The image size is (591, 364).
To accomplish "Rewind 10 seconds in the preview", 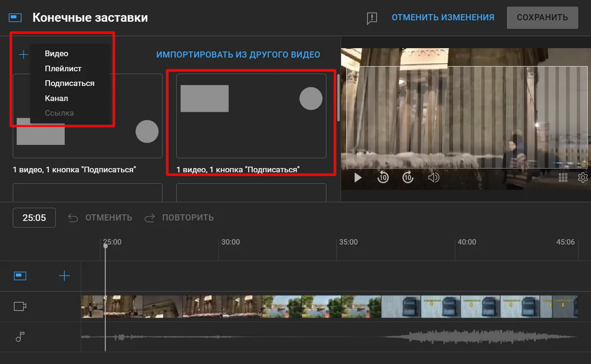I will click(x=383, y=178).
